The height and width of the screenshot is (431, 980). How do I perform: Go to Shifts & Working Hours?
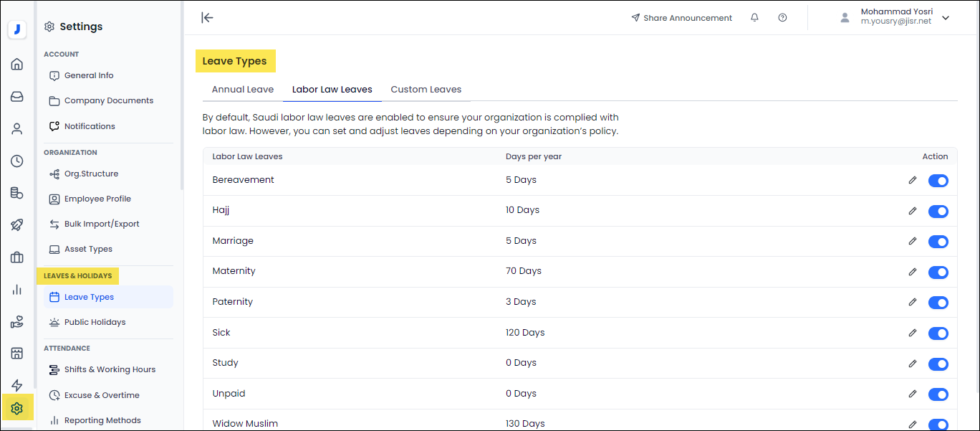click(x=110, y=369)
